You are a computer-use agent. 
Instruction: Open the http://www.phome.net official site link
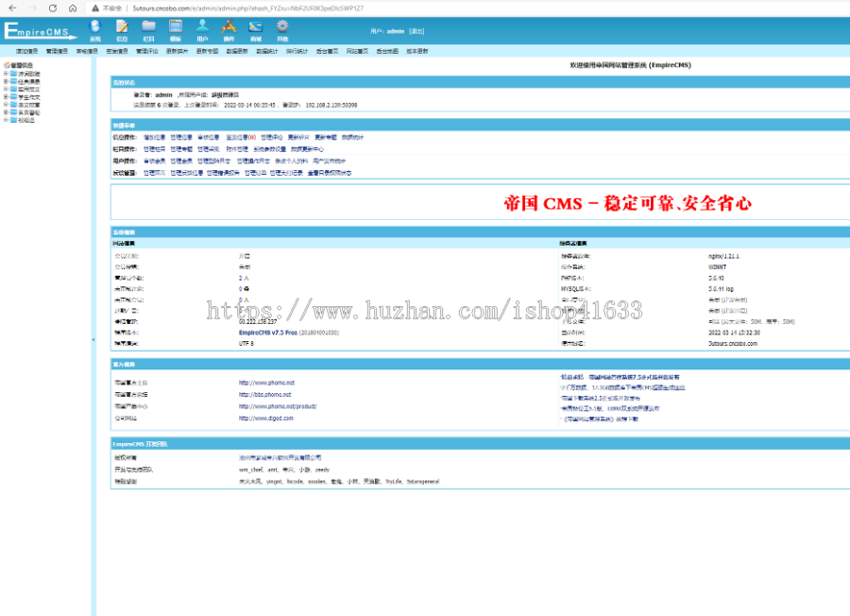(x=266, y=383)
